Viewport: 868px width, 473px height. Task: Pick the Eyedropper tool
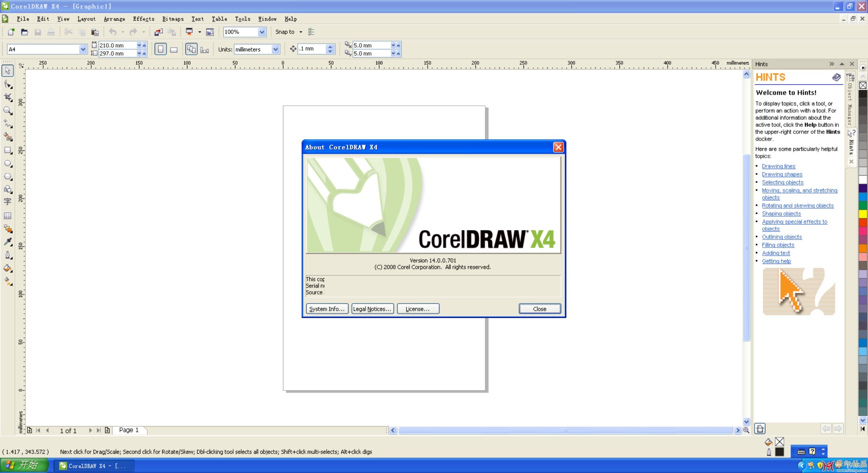[x=8, y=241]
